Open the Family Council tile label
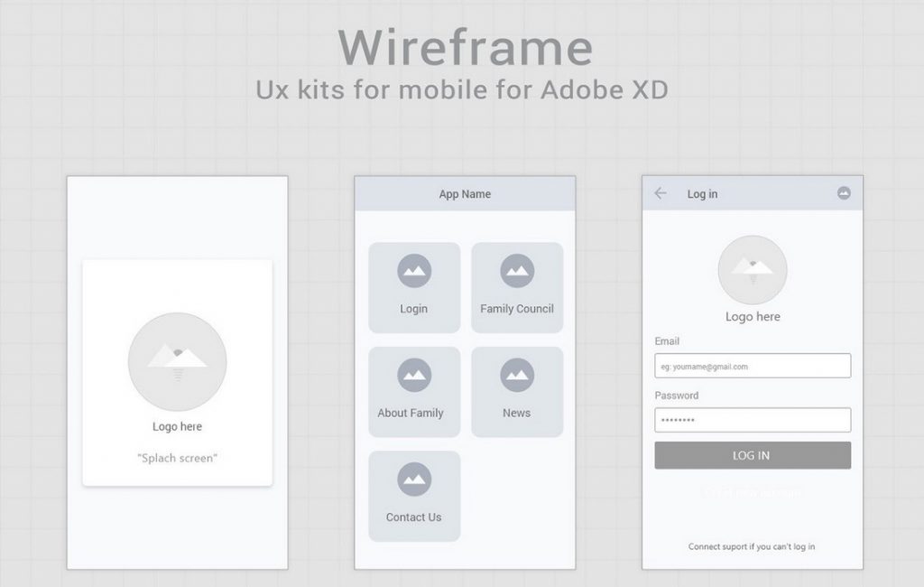This screenshot has width=924, height=587. coord(517,309)
